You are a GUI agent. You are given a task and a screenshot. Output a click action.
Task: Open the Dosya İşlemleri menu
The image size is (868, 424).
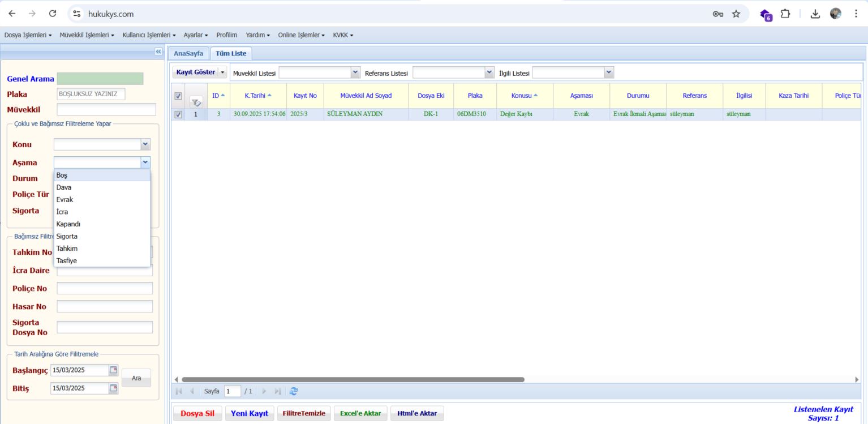pyautogui.click(x=28, y=35)
